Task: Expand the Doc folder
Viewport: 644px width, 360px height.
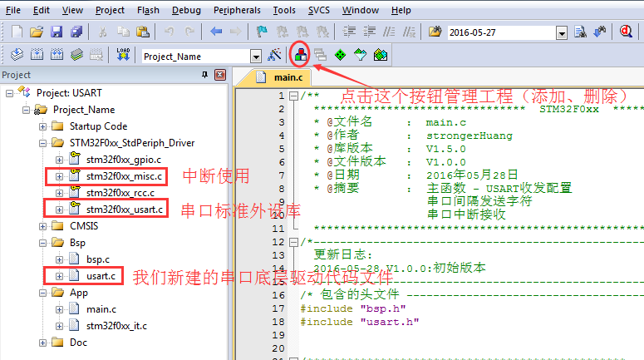Action: tap(42, 343)
